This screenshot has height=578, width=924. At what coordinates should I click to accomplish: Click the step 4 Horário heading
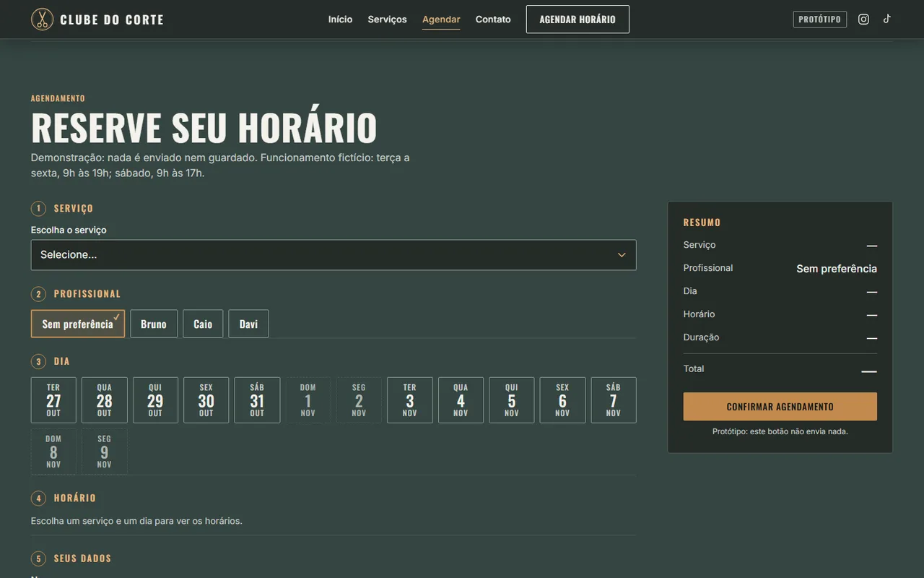click(75, 499)
